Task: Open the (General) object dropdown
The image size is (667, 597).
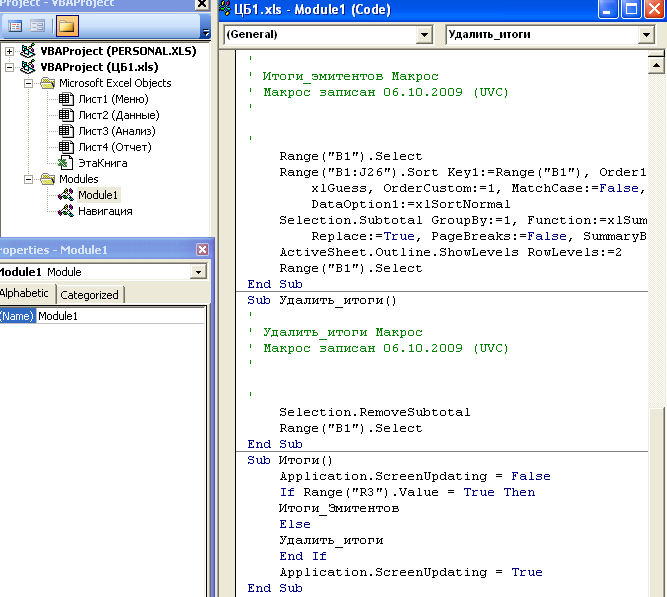Action: (x=424, y=34)
